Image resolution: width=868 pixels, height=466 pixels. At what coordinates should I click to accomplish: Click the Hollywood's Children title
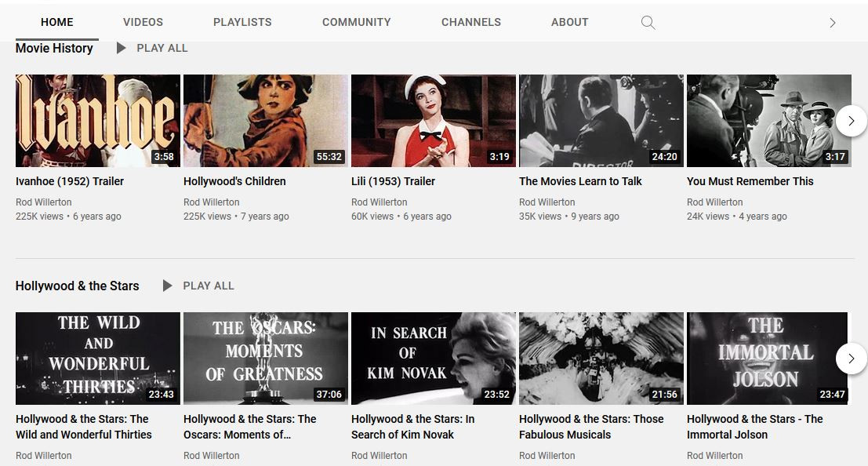pos(234,181)
